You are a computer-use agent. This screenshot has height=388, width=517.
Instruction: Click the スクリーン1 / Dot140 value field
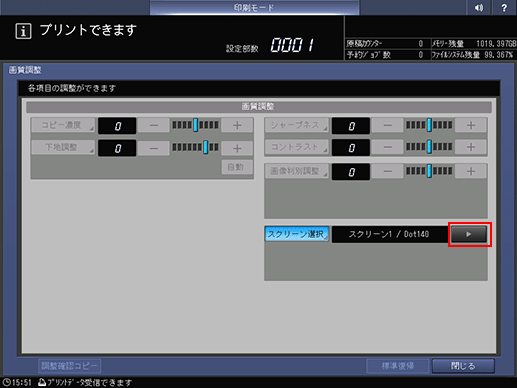tap(389, 234)
